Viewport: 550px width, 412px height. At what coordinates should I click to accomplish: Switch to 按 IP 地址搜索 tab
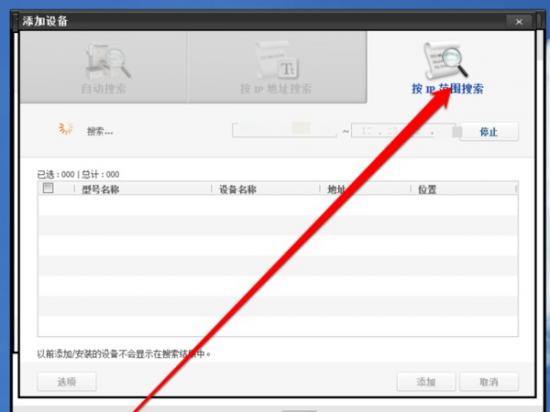point(277,67)
